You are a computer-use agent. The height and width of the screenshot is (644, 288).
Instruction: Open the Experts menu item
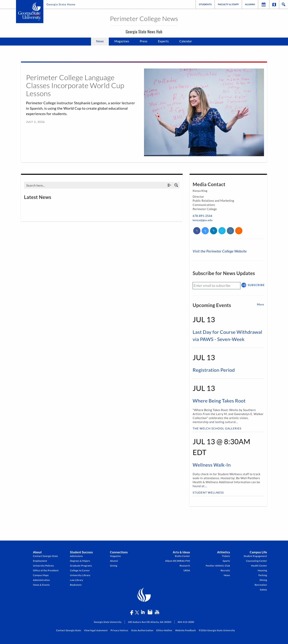pos(163,41)
